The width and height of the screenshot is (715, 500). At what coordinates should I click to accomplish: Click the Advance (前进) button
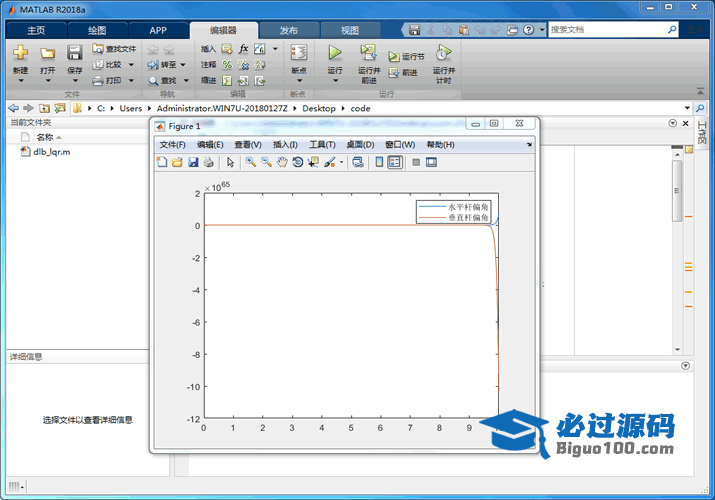click(x=403, y=72)
